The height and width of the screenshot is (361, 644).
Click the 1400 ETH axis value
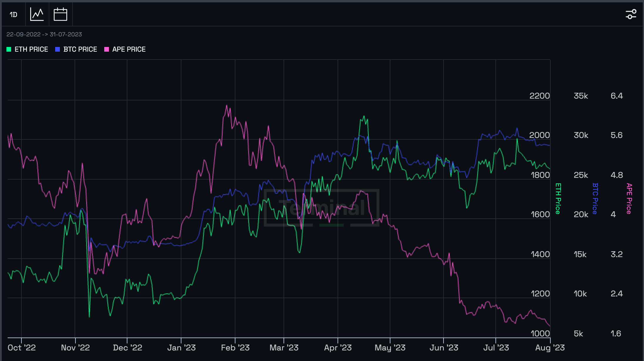540,254
